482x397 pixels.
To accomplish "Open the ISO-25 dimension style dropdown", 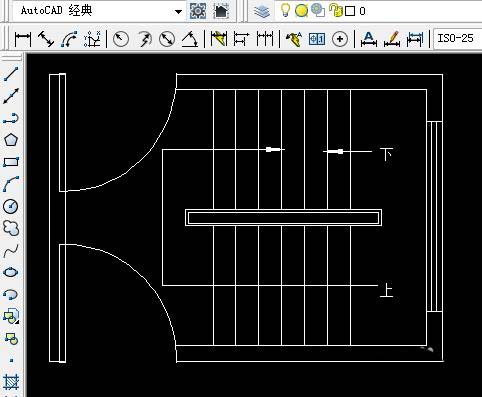I will point(458,39).
